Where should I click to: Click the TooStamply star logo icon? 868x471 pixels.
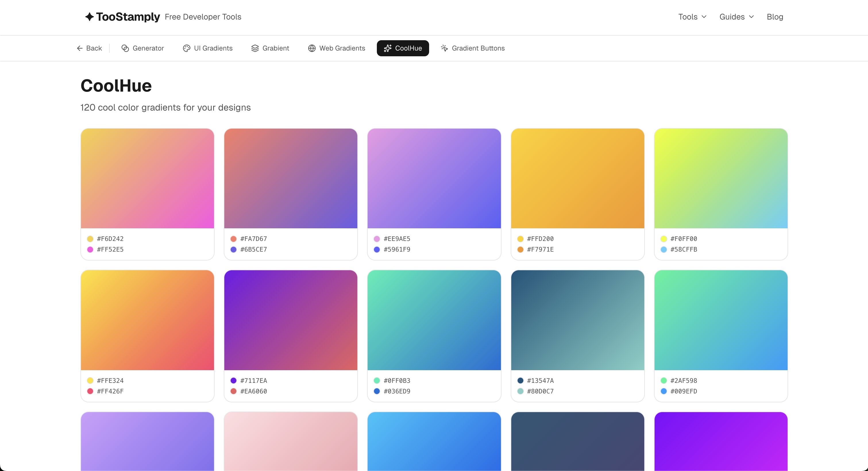tap(89, 16)
